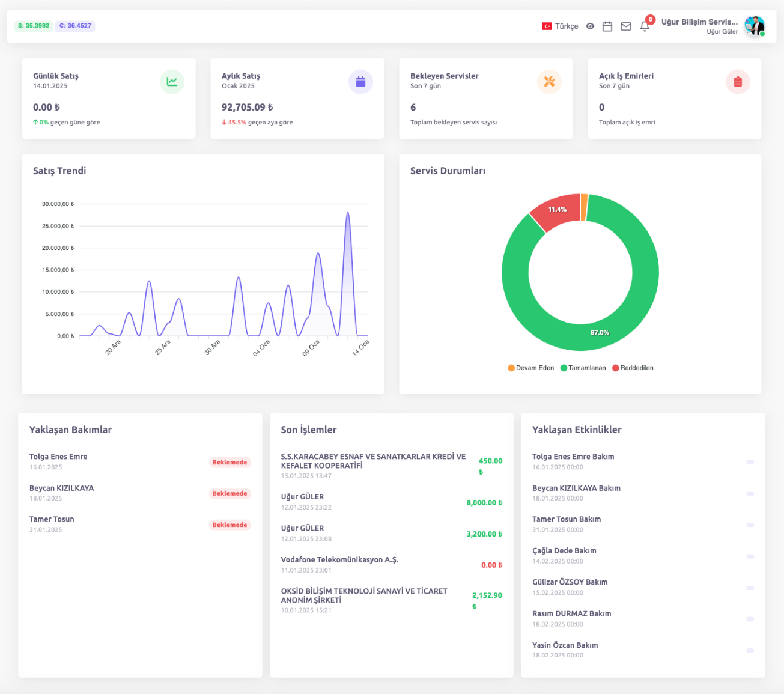Screen dimensions: 784x694
Task: Click indicator for Tolga Enes Emre Bakım event
Action: point(750,462)
